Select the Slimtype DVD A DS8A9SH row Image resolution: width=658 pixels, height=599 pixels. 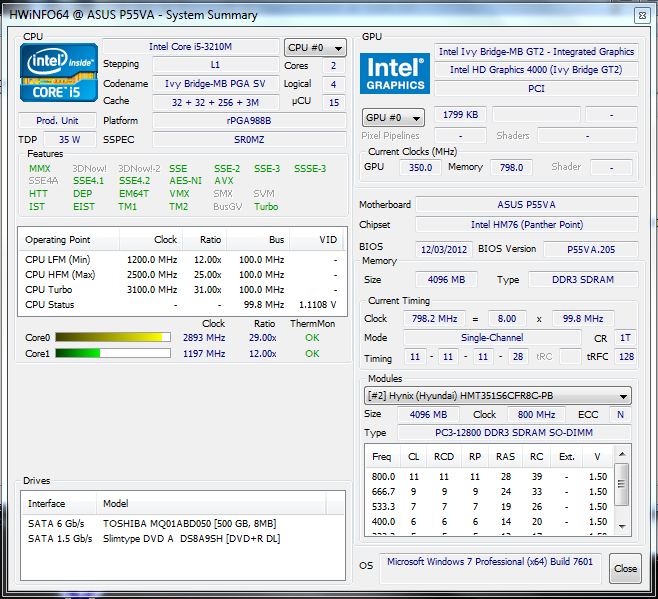pyautogui.click(x=183, y=539)
